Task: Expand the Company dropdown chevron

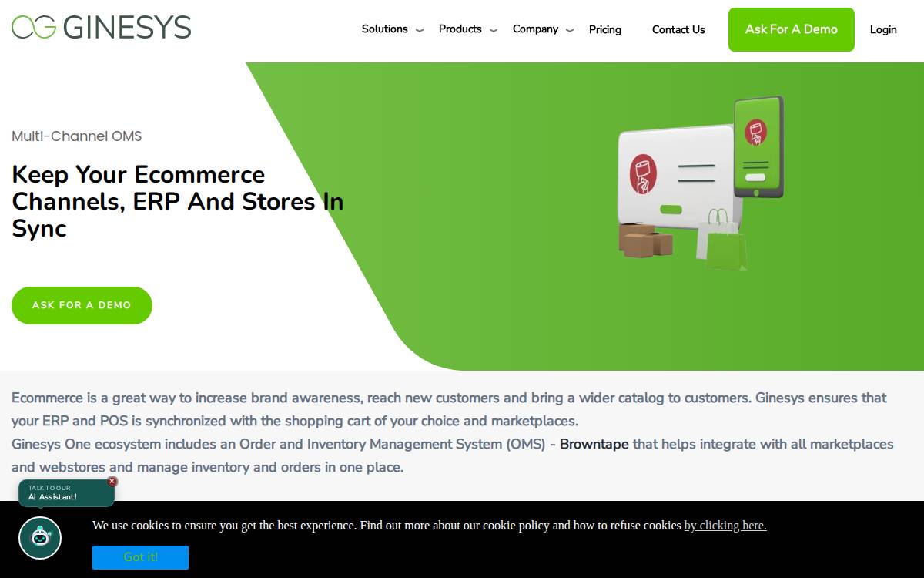Action: (570, 31)
